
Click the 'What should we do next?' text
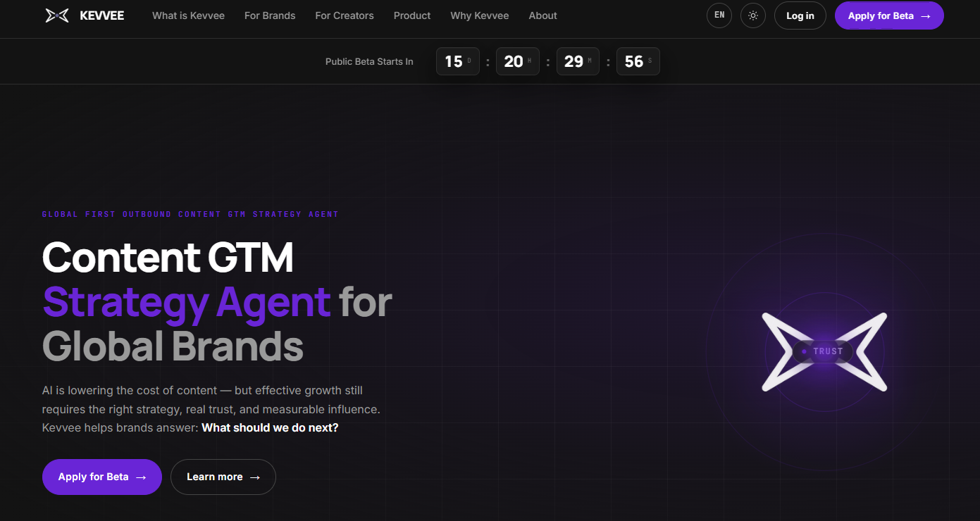(270, 427)
